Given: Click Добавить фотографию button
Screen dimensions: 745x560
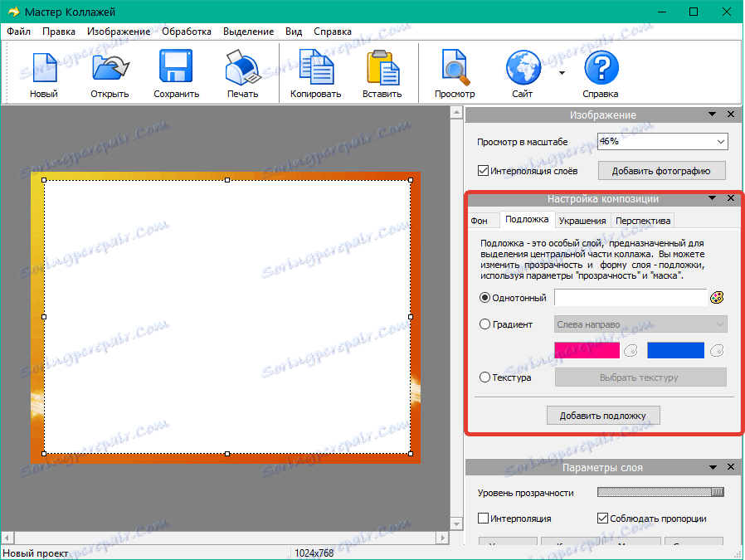Looking at the screenshot, I should point(661,171).
